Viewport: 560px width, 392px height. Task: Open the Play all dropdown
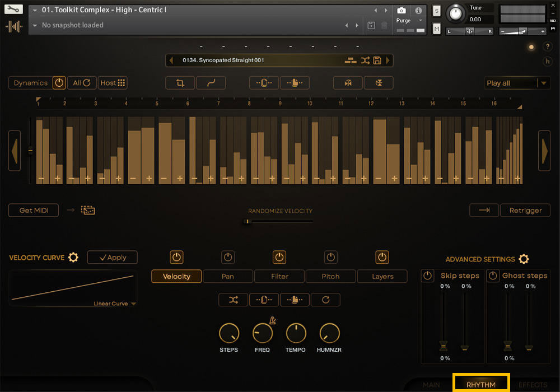(x=517, y=83)
